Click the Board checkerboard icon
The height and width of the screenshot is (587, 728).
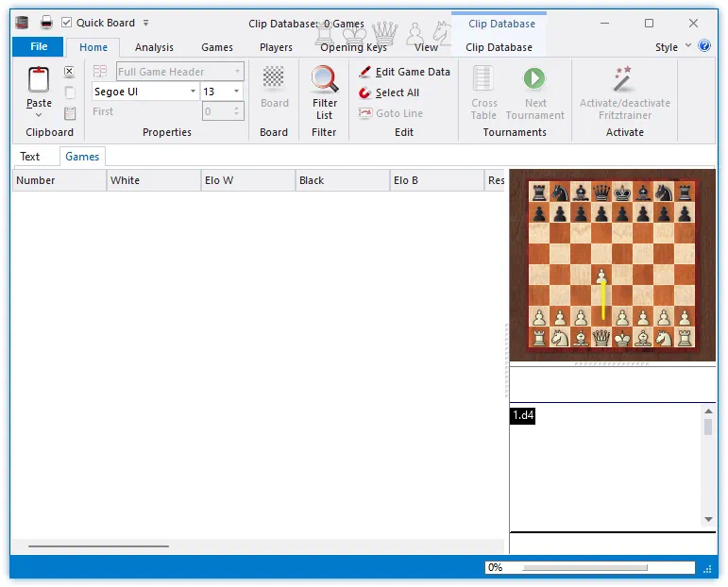(x=274, y=77)
